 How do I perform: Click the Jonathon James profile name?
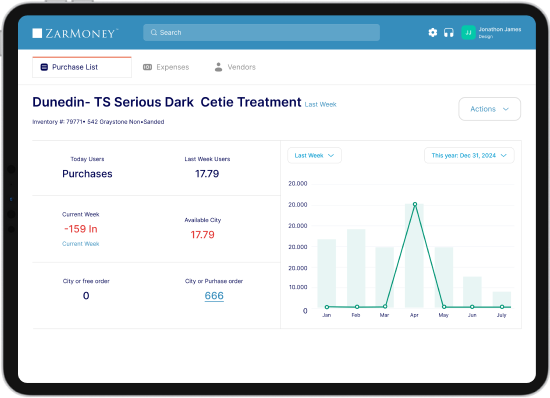[x=500, y=29]
